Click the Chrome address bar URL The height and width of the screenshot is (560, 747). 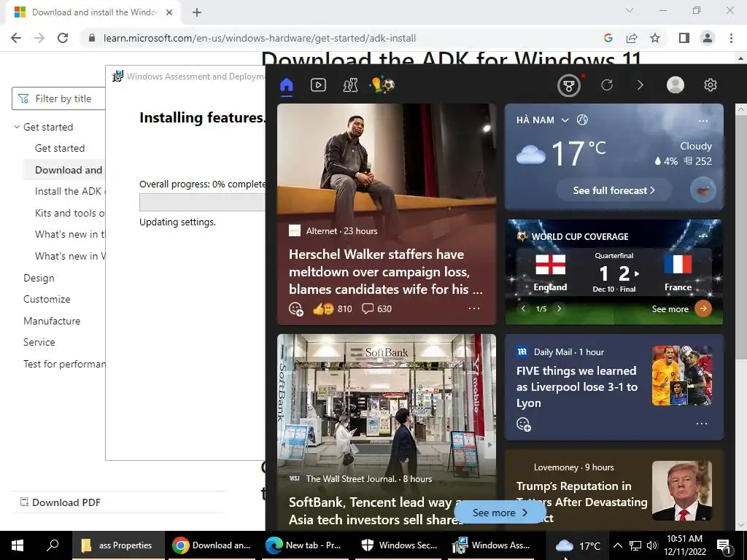click(x=260, y=38)
